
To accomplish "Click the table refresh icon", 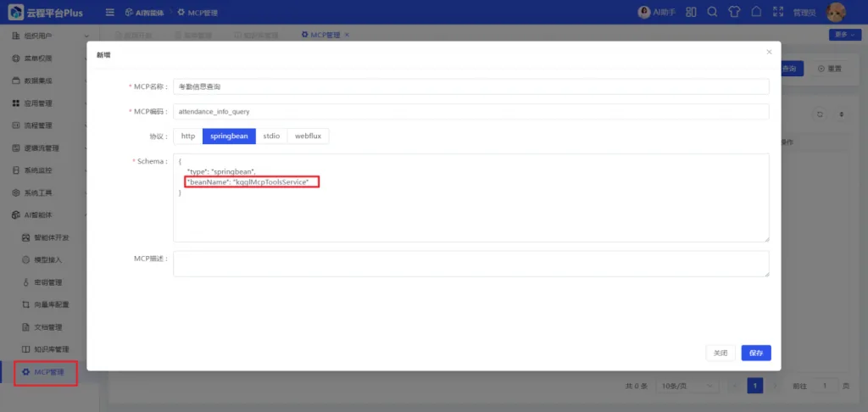I will pyautogui.click(x=820, y=114).
